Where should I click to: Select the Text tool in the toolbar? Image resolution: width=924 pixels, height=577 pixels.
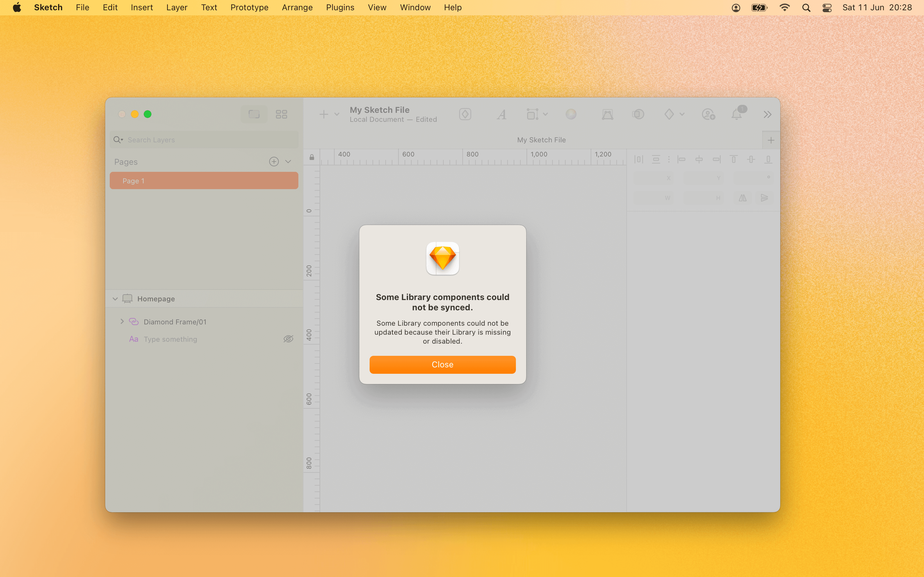coord(501,114)
